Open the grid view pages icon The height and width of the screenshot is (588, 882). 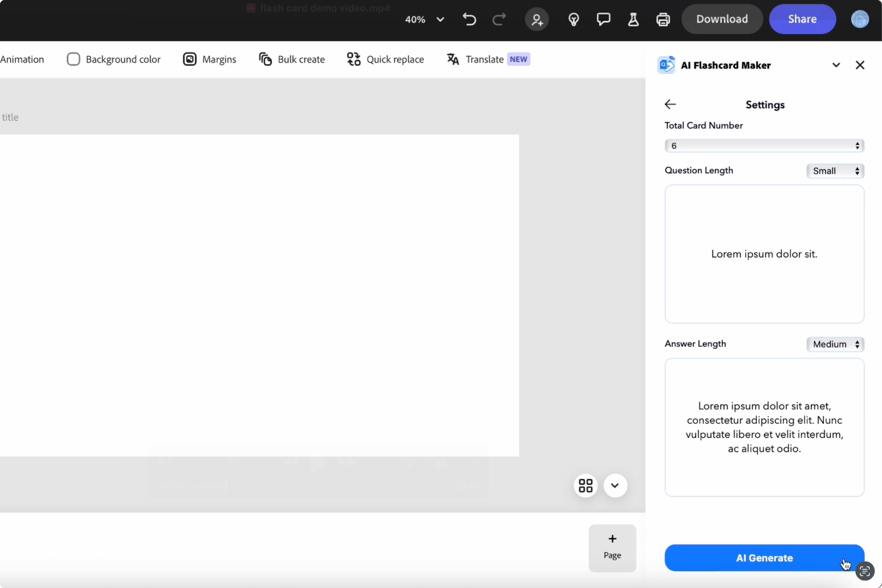tap(585, 486)
